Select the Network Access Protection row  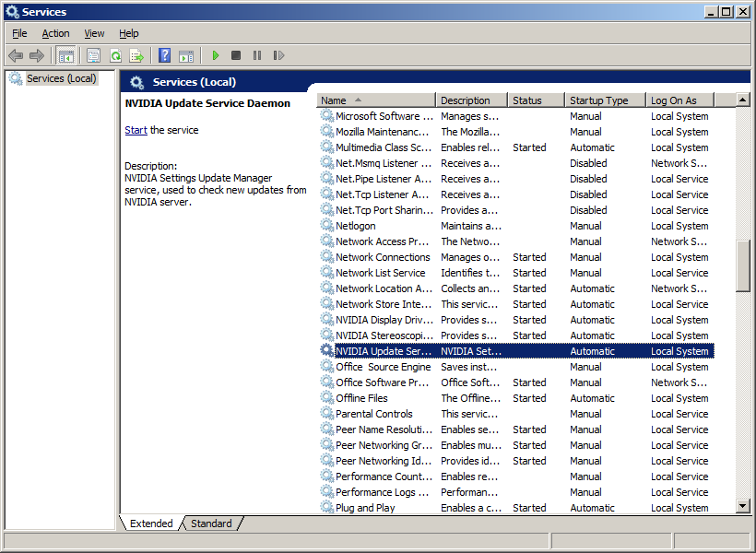pyautogui.click(x=516, y=241)
